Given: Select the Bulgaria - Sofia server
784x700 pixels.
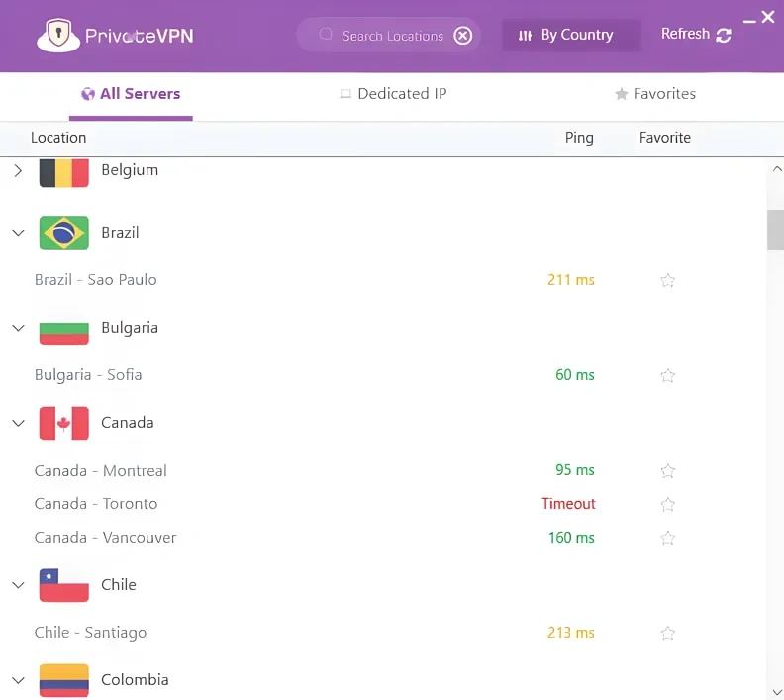Looking at the screenshot, I should 88,375.
